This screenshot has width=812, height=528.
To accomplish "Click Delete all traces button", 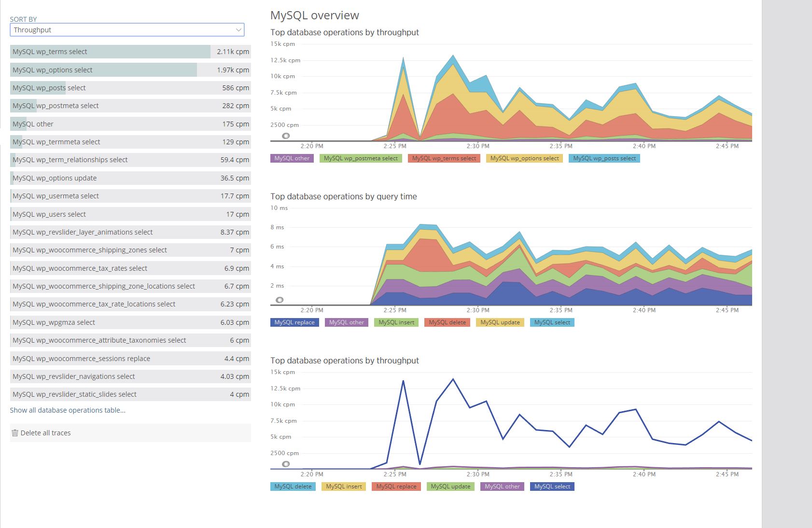I will (x=130, y=433).
